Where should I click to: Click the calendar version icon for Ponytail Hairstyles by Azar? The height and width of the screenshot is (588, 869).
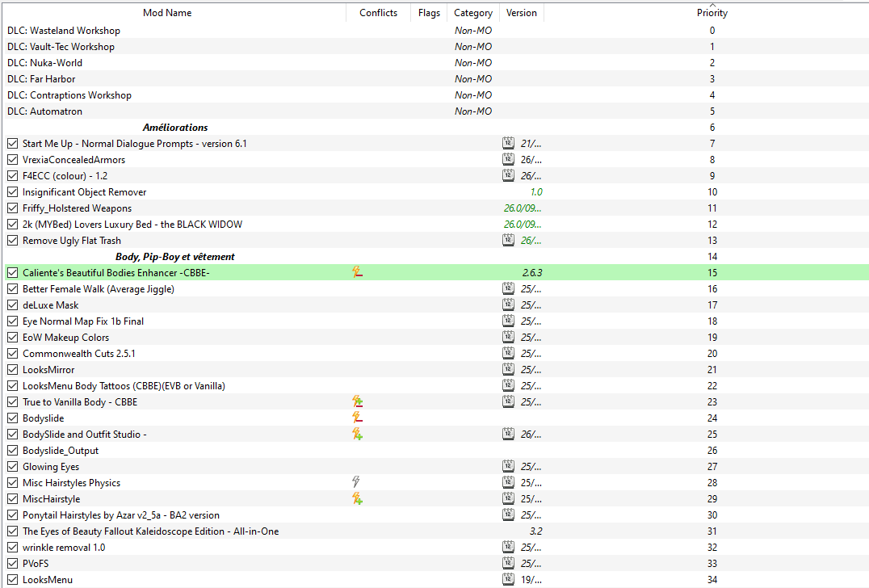tap(508, 514)
